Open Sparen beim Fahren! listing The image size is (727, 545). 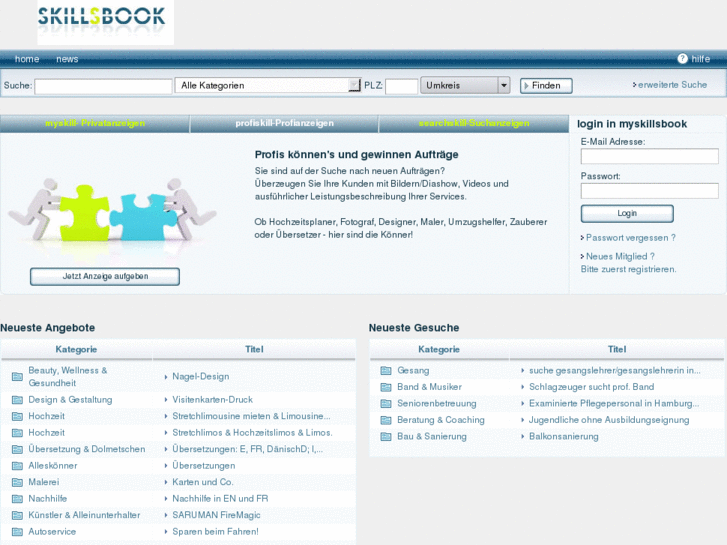[x=216, y=532]
